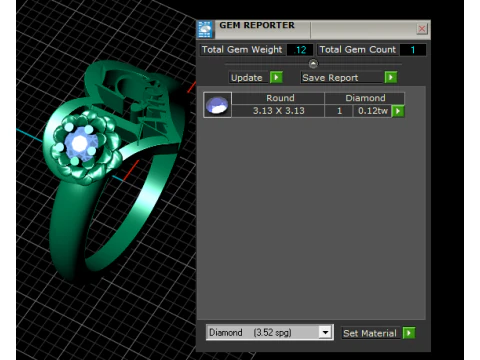The image size is (480, 360).
Task: Click green arrow next to Update
Action: [276, 77]
